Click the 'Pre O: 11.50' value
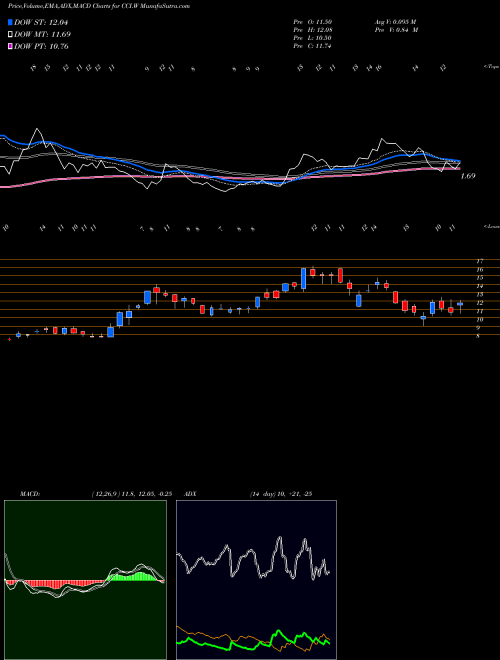The height and width of the screenshot is (660, 500). tap(313, 22)
